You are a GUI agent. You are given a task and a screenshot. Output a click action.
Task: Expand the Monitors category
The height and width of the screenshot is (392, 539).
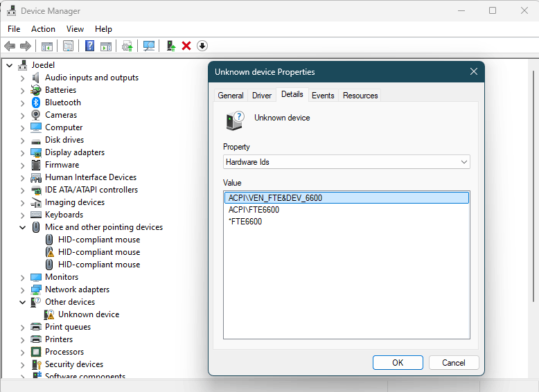point(23,277)
